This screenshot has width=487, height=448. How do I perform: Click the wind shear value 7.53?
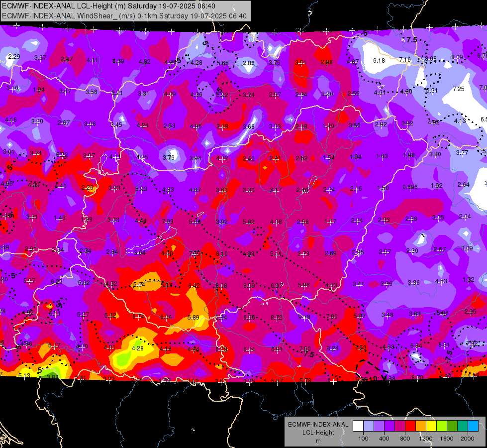(361, 348)
